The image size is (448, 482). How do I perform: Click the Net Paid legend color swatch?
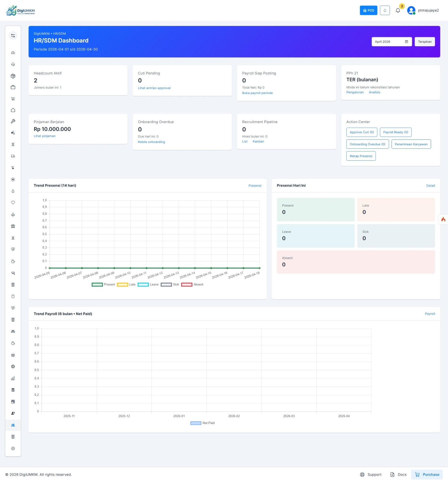click(x=196, y=423)
